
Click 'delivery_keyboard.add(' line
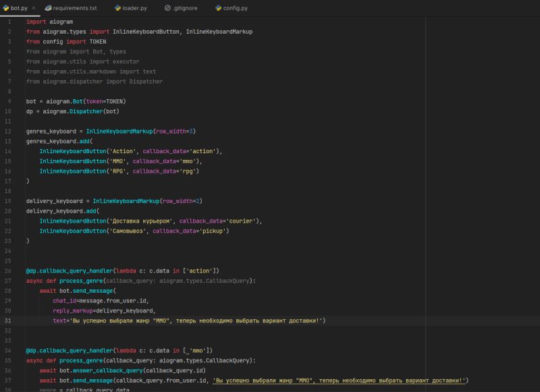[x=63, y=211]
